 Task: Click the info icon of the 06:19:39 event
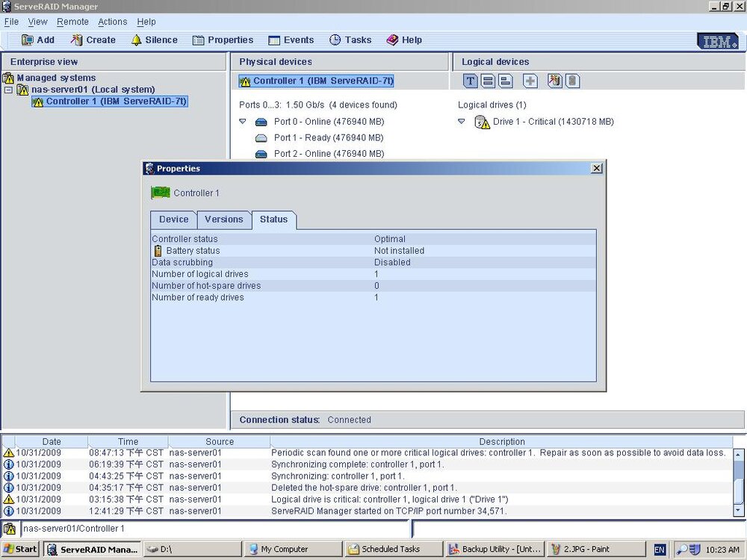(x=8, y=464)
